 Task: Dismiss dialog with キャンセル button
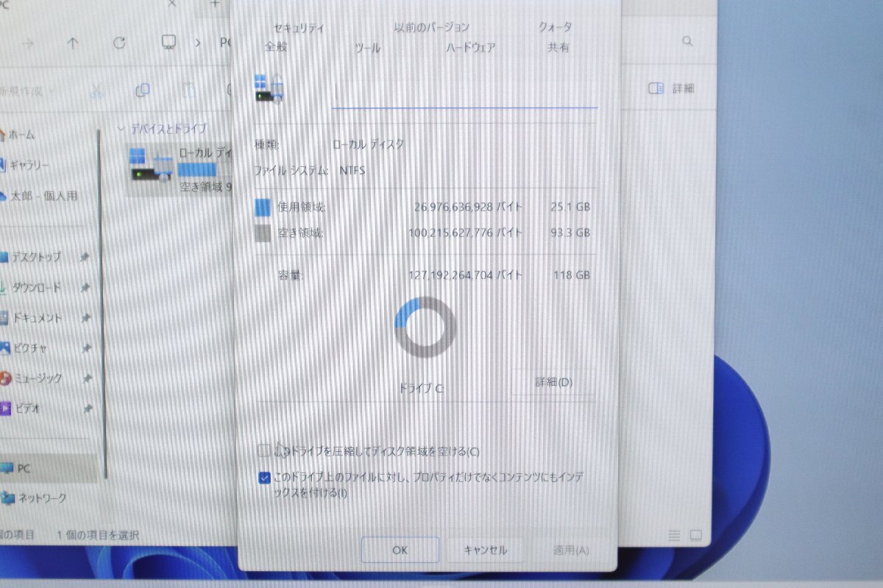(x=485, y=550)
